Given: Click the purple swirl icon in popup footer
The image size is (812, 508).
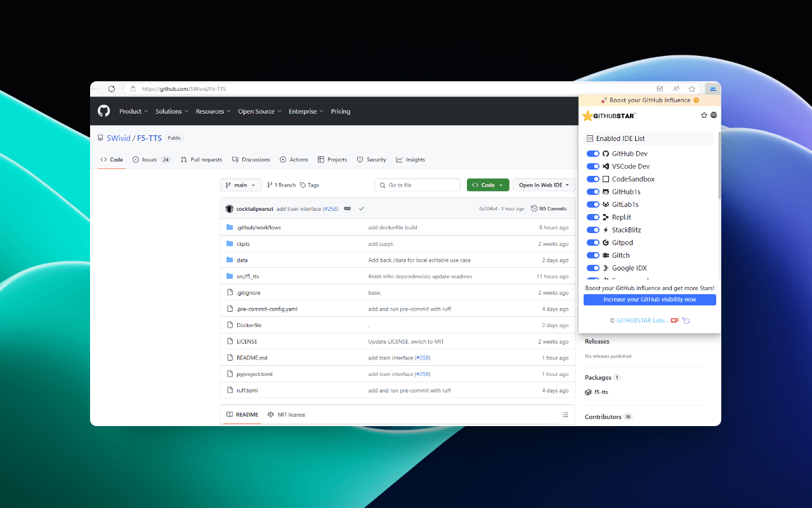Looking at the screenshot, I should [686, 321].
